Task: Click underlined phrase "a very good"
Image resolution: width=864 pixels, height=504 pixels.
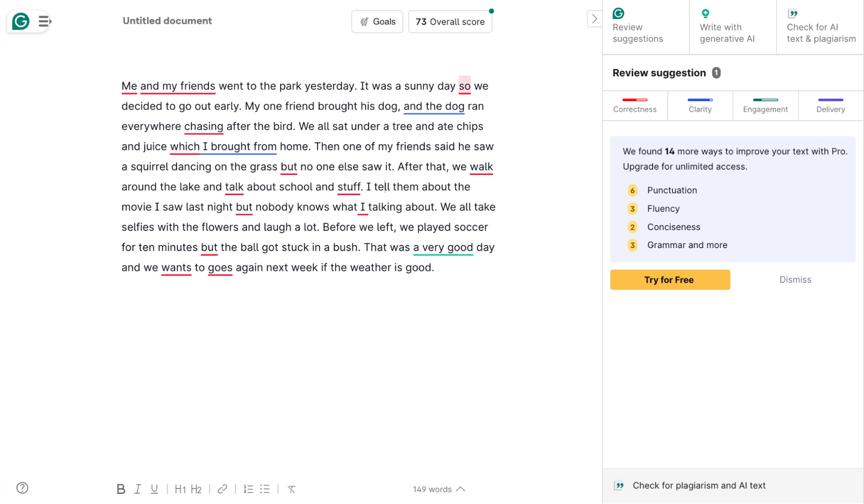Action: tap(443, 248)
